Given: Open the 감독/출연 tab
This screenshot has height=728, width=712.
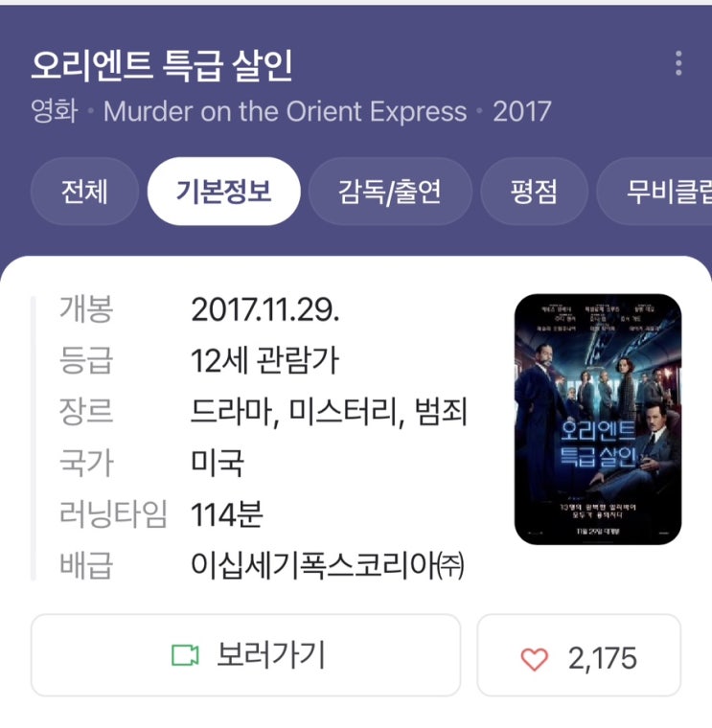Looking at the screenshot, I should [x=390, y=192].
